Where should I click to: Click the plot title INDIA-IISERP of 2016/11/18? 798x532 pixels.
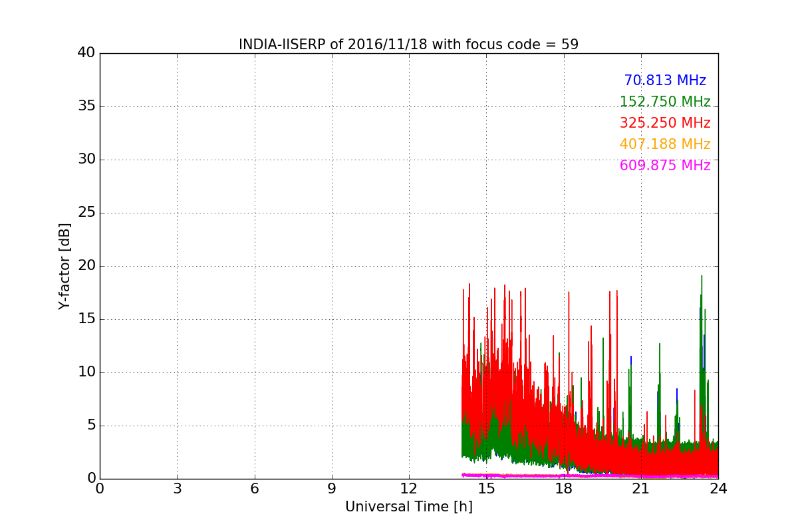click(x=408, y=45)
